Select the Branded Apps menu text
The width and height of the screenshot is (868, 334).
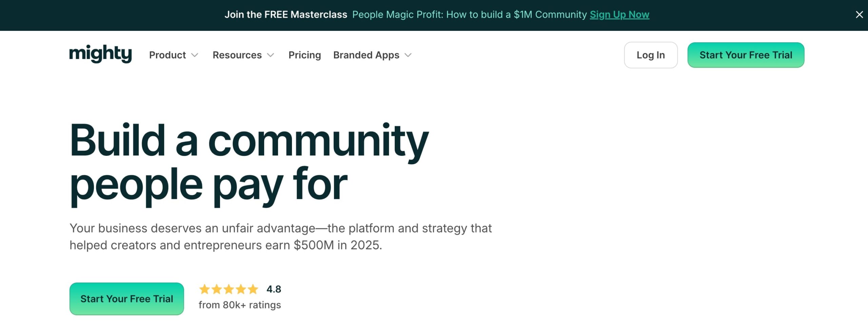point(366,55)
